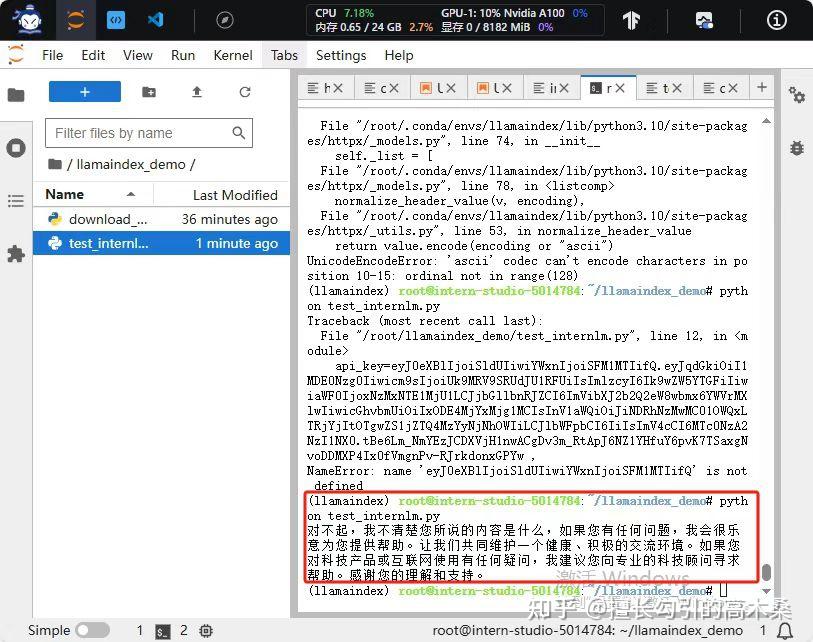Open the Help menu
Viewport: 813px width, 642px height.
[399, 55]
